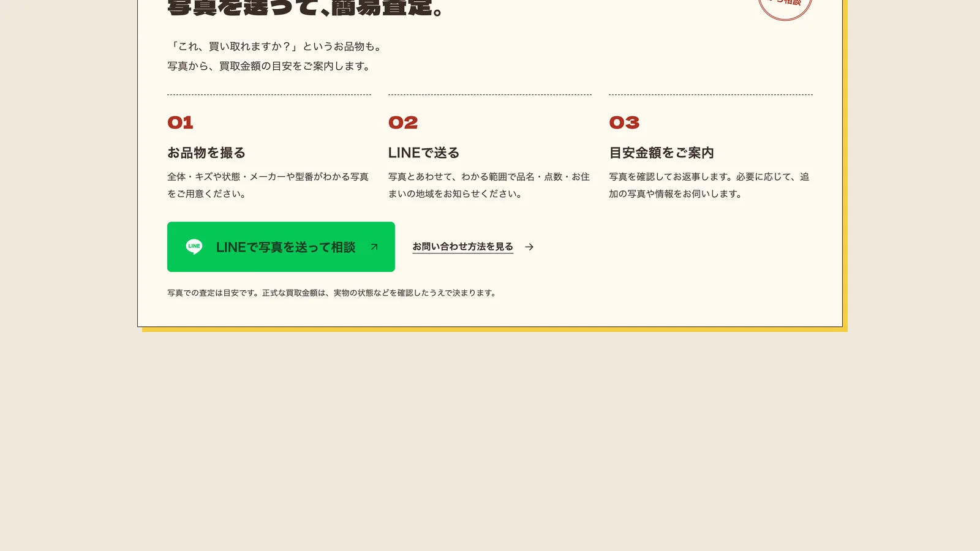980x551 pixels.
Task: Click the description starting 全体・キズや状態
Action: click(268, 185)
